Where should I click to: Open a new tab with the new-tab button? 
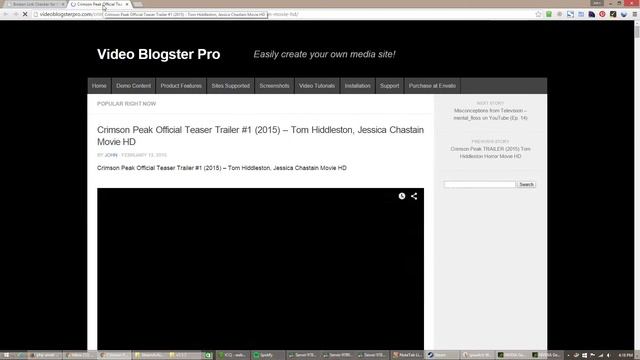[138, 4]
